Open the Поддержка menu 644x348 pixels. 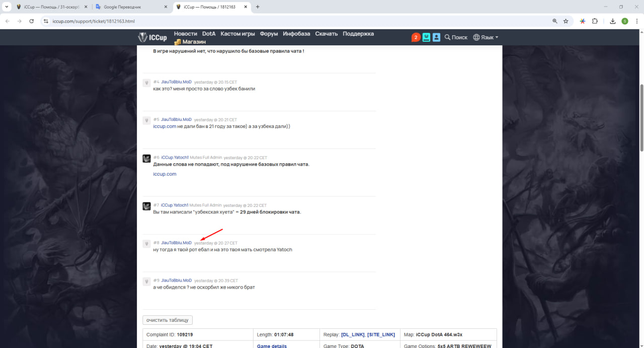coord(358,34)
